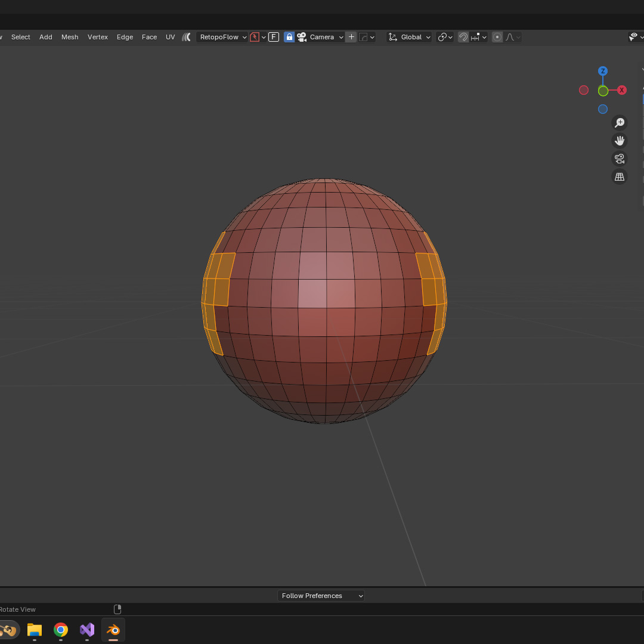
Task: Open Google Chrome from the taskbar
Action: click(x=61, y=630)
